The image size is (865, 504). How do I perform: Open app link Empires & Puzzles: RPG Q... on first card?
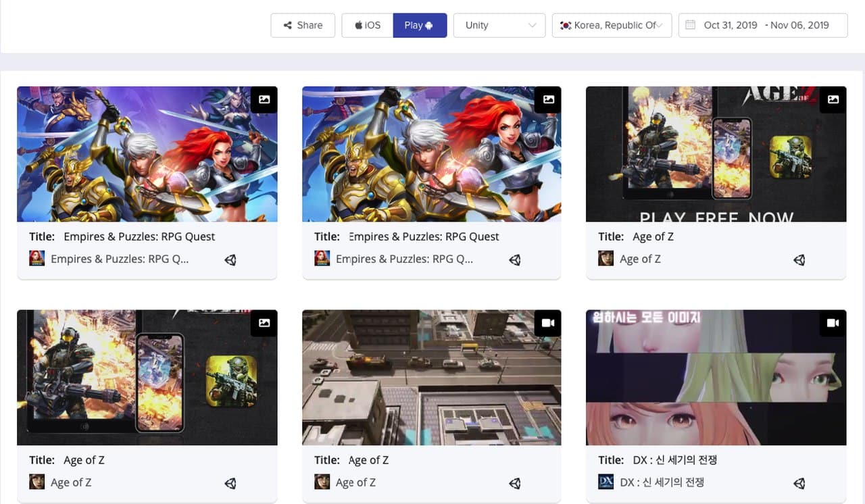[120, 259]
